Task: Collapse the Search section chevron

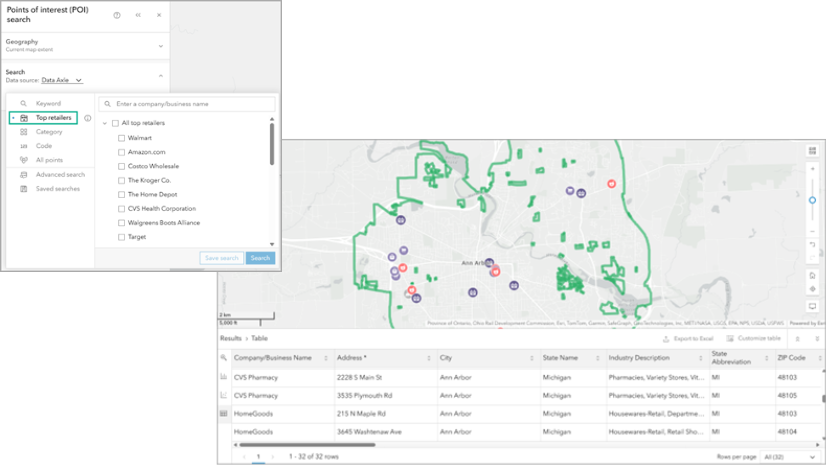Action: [161, 76]
